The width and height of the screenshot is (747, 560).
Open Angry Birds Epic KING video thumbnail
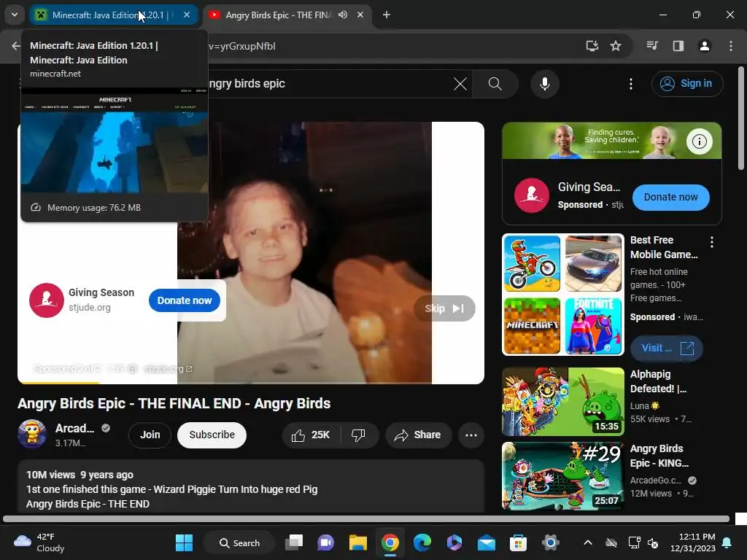click(563, 476)
